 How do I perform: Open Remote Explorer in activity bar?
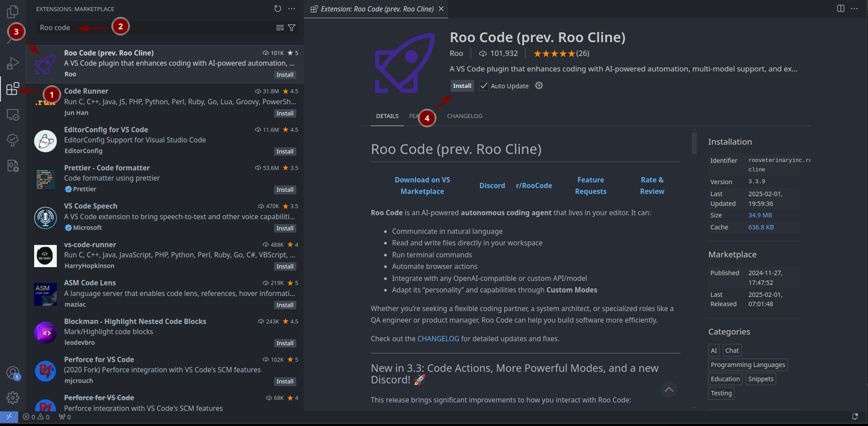click(x=13, y=115)
